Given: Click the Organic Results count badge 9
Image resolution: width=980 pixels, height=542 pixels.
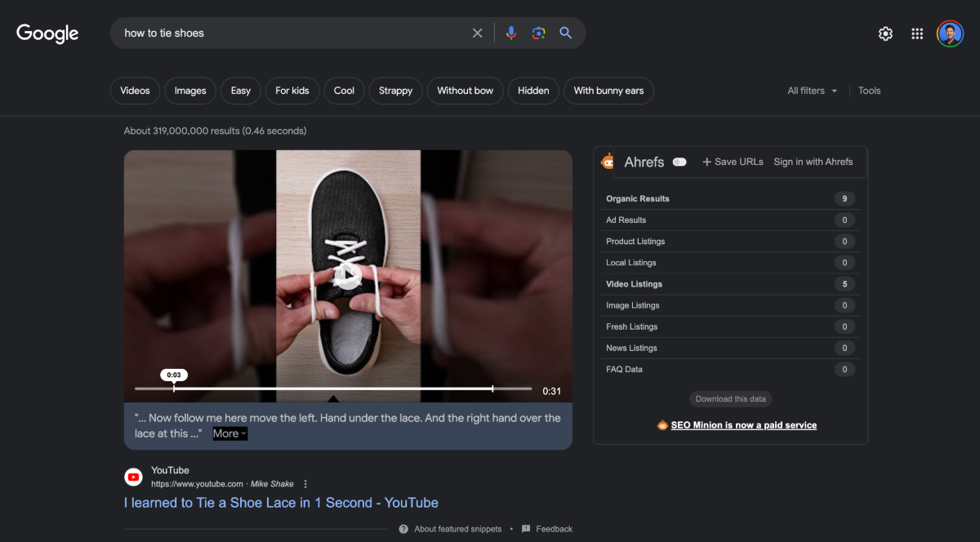Looking at the screenshot, I should 844,198.
